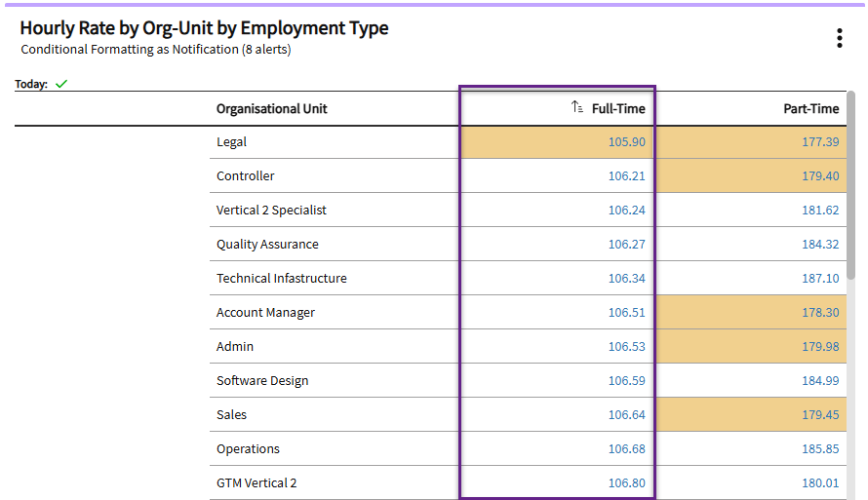Click the Part-Time column header
The height and width of the screenshot is (500, 868).
[811, 109]
